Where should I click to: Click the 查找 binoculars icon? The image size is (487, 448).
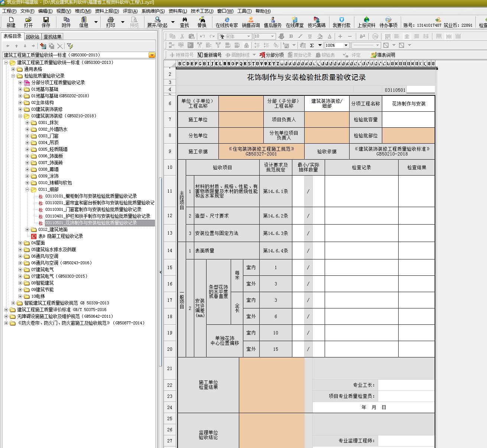(x=184, y=22)
